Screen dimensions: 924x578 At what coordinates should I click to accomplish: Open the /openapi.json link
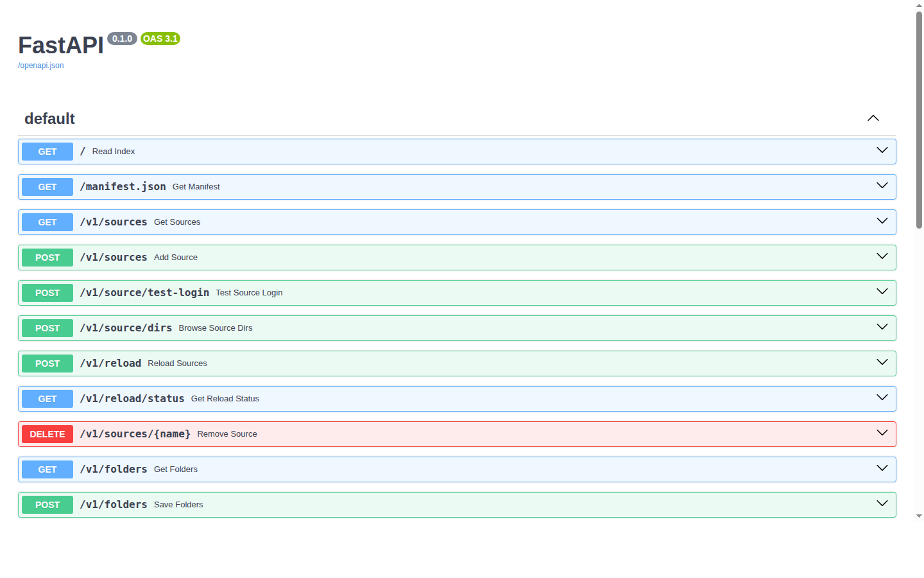[x=41, y=66]
